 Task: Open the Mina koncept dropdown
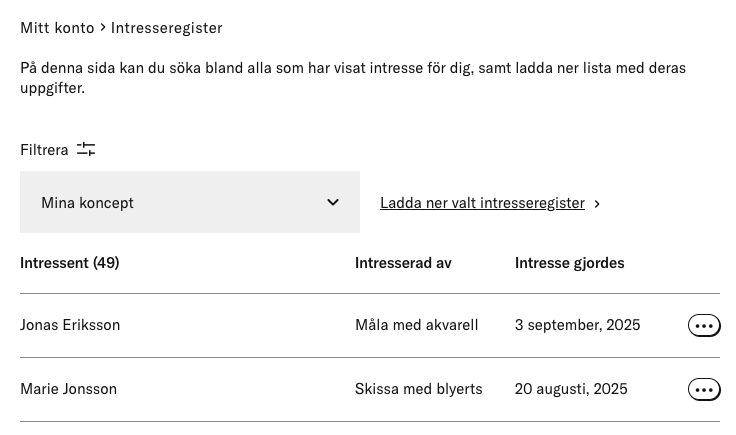coord(190,202)
